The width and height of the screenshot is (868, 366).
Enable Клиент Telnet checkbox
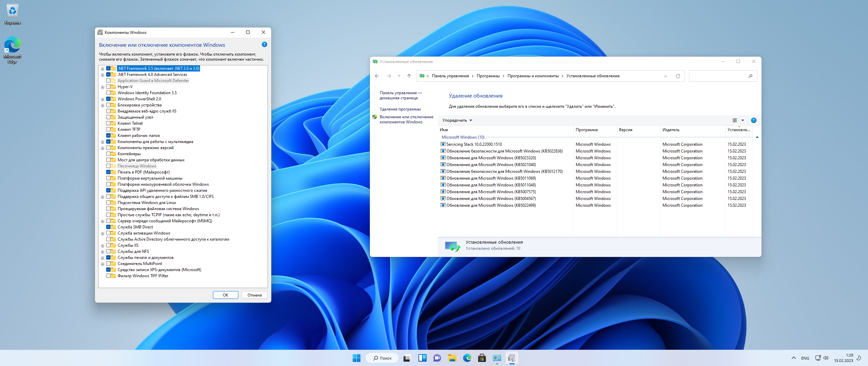tap(108, 123)
